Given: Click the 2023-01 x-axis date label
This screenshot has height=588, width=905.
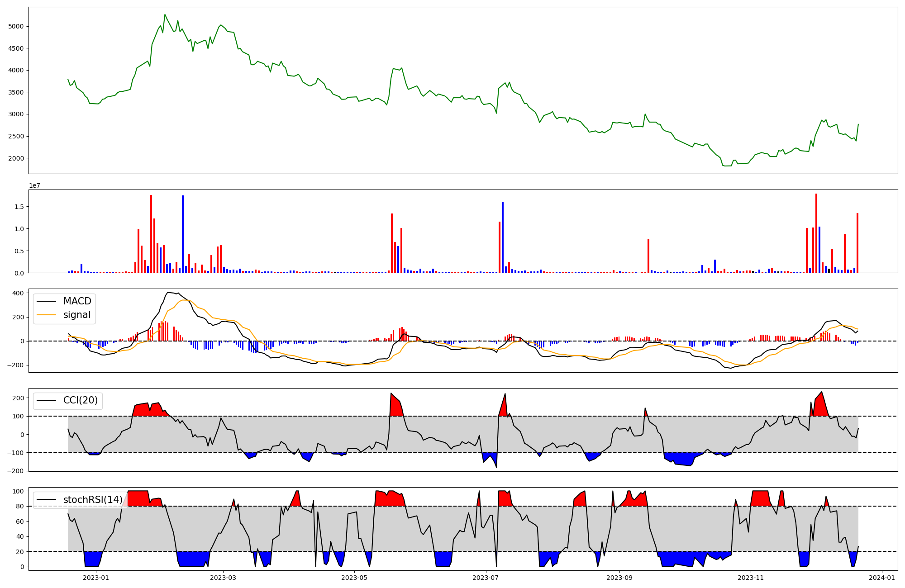Looking at the screenshot, I should click(96, 578).
